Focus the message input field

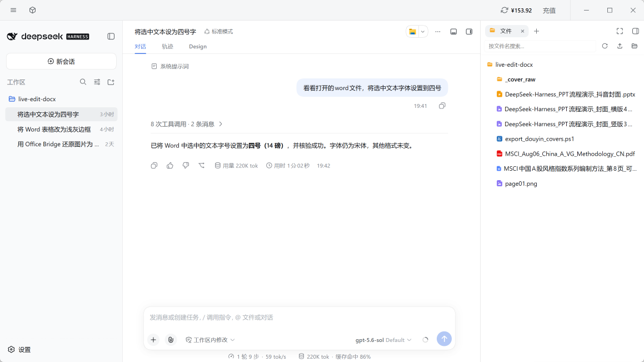click(299, 317)
